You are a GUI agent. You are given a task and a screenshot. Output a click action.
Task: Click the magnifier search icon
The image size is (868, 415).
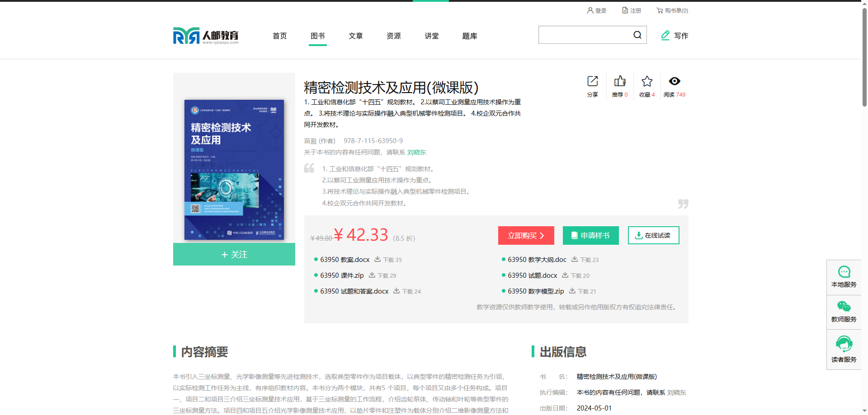(637, 35)
